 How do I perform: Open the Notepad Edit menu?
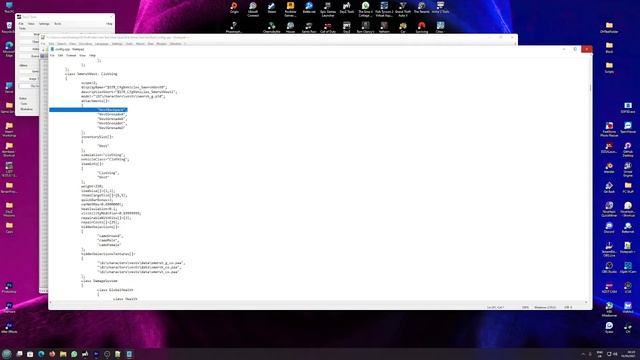tap(60, 56)
